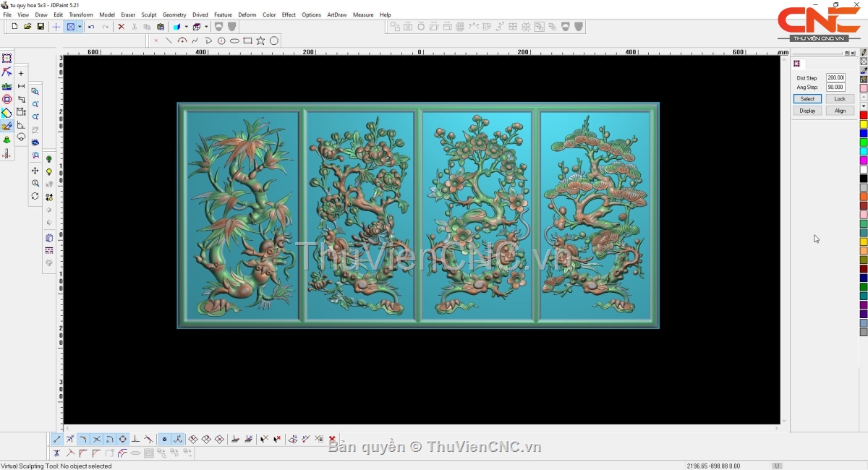Click the Save file icon
Screen dimensions: 868x470
[x=41, y=27]
